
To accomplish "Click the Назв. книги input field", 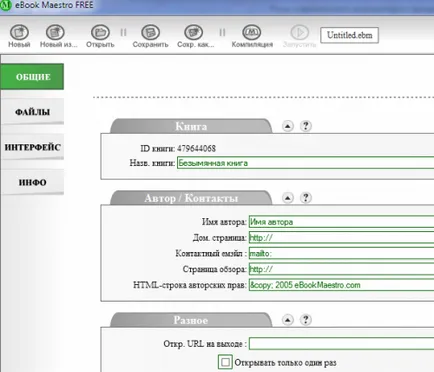I will tap(305, 163).
